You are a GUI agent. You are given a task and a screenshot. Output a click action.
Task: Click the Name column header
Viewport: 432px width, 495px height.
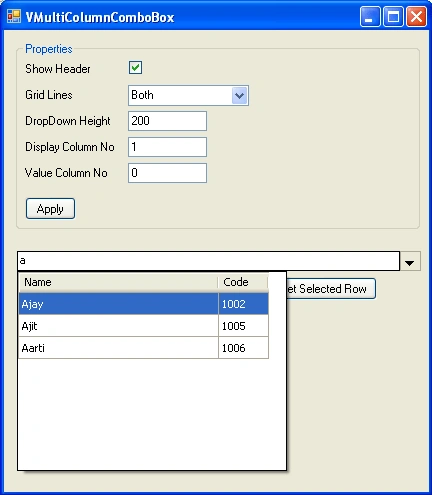point(118,282)
